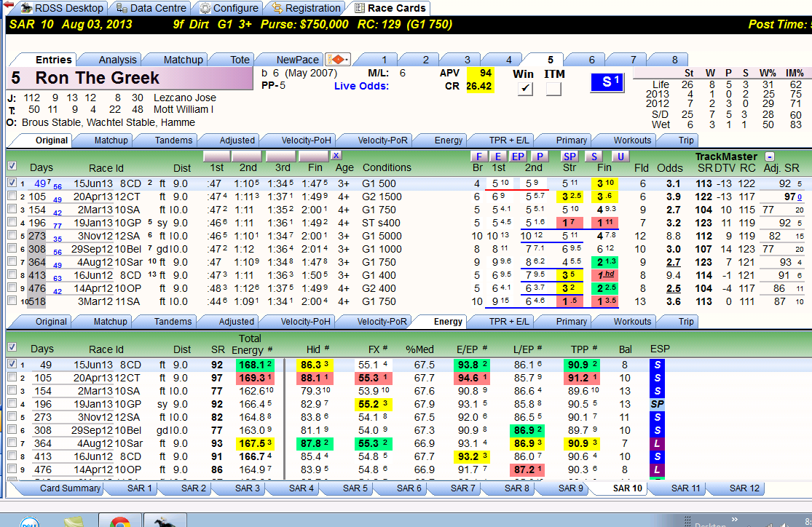The width and height of the screenshot is (812, 527).
Task: Click the F filter button
Action: (x=478, y=156)
